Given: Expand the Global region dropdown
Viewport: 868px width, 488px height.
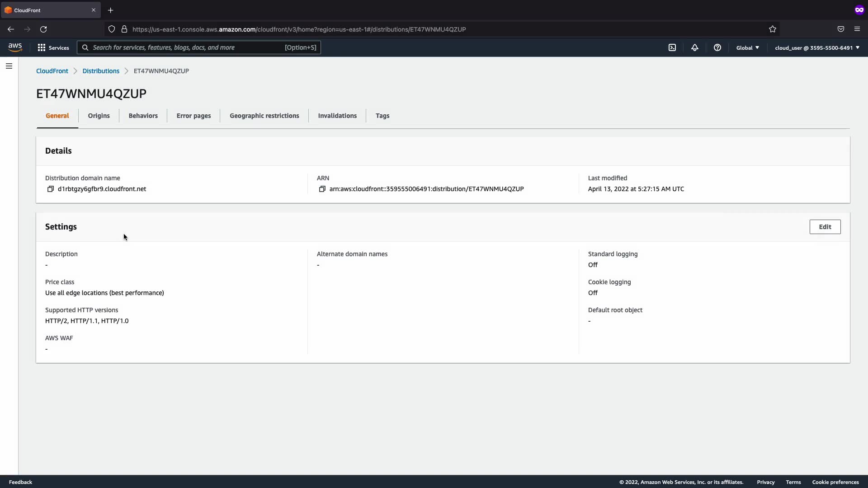Looking at the screenshot, I should click(748, 47).
